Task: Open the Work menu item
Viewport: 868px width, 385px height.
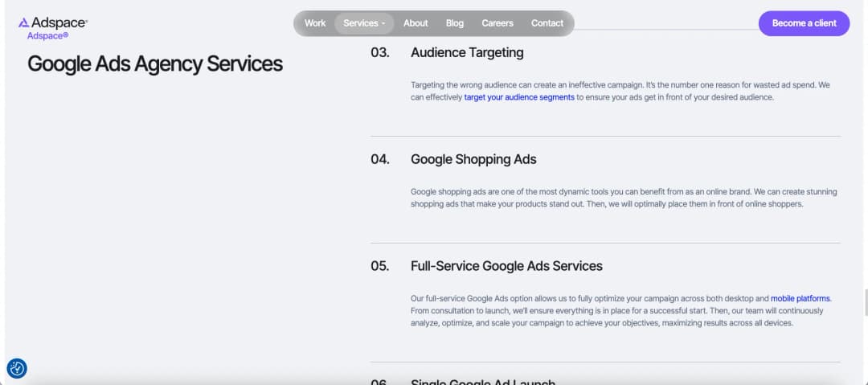Action: (x=315, y=23)
